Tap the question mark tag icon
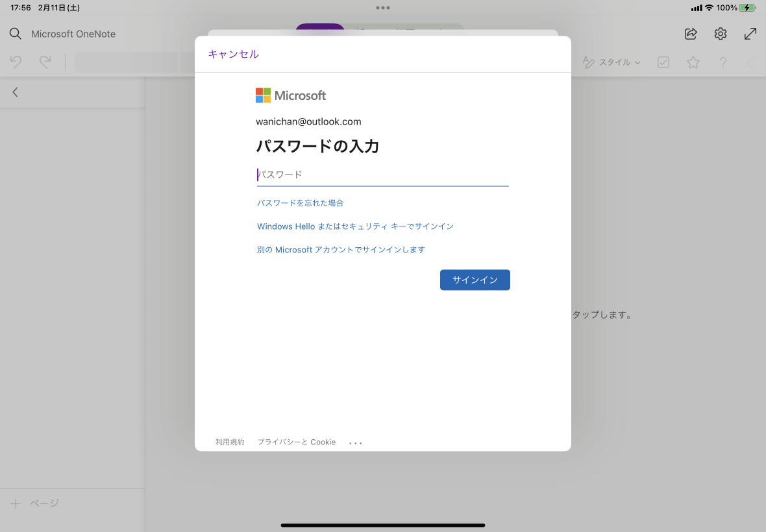 point(723,62)
